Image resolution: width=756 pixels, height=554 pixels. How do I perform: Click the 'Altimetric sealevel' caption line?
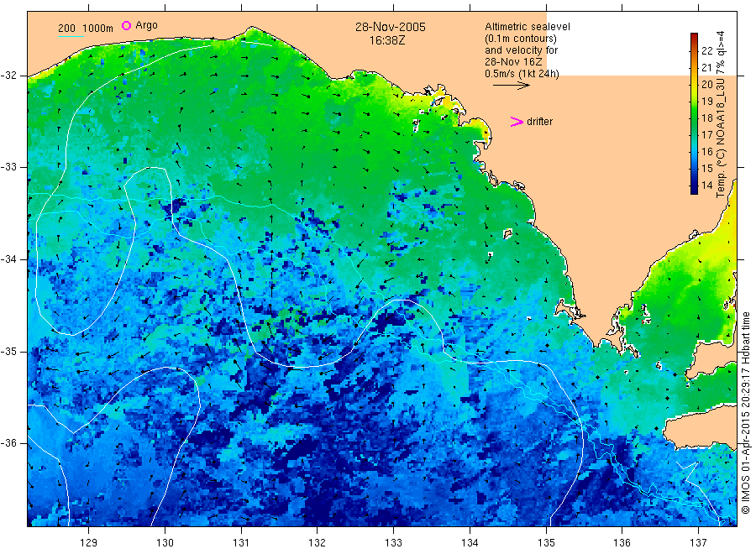[527, 27]
